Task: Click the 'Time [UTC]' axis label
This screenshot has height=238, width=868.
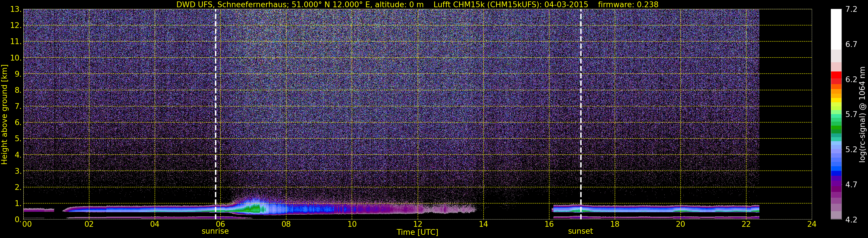Action: pos(417,232)
